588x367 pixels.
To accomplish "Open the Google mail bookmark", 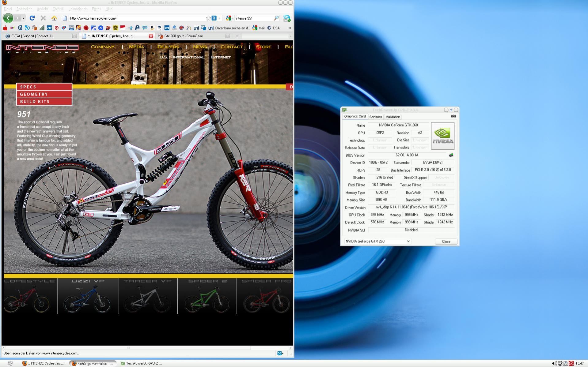I will tap(258, 28).
